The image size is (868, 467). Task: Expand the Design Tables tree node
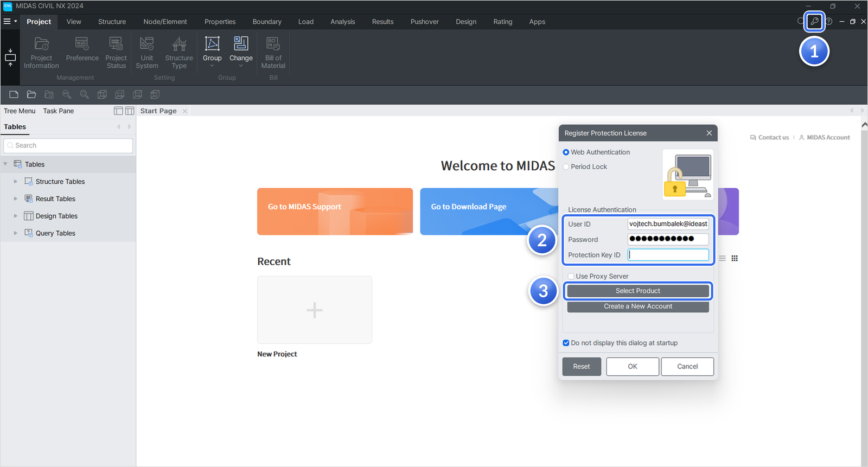16,216
